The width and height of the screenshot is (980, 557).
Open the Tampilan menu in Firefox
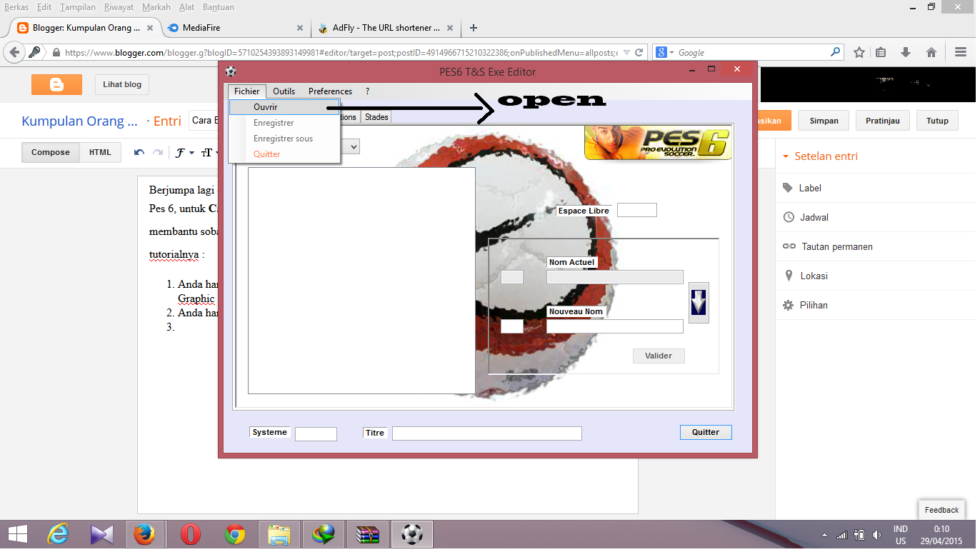(77, 7)
